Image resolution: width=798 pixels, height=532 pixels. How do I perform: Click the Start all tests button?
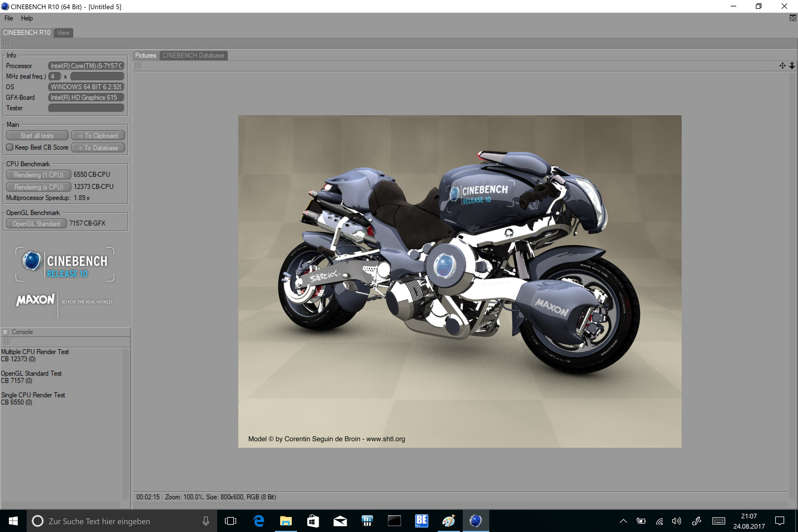click(37, 136)
